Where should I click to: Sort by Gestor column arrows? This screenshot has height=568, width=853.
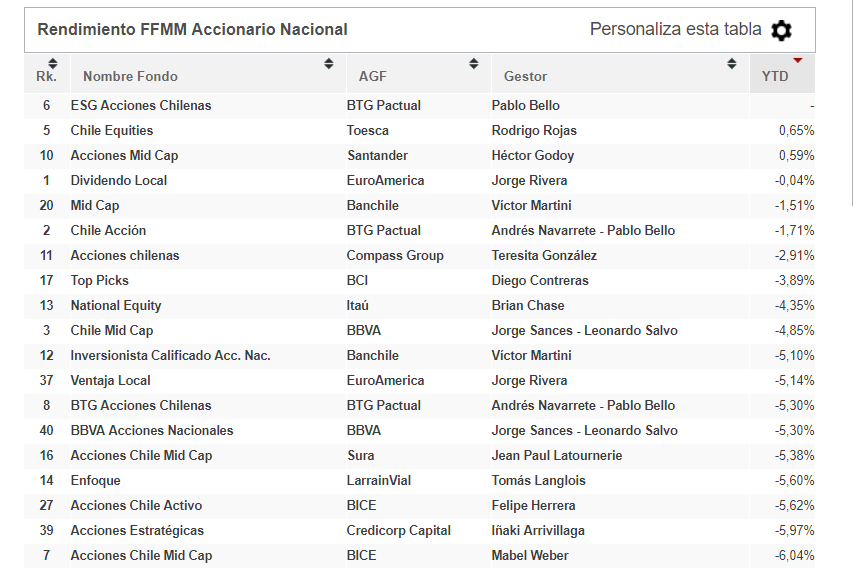coord(732,63)
